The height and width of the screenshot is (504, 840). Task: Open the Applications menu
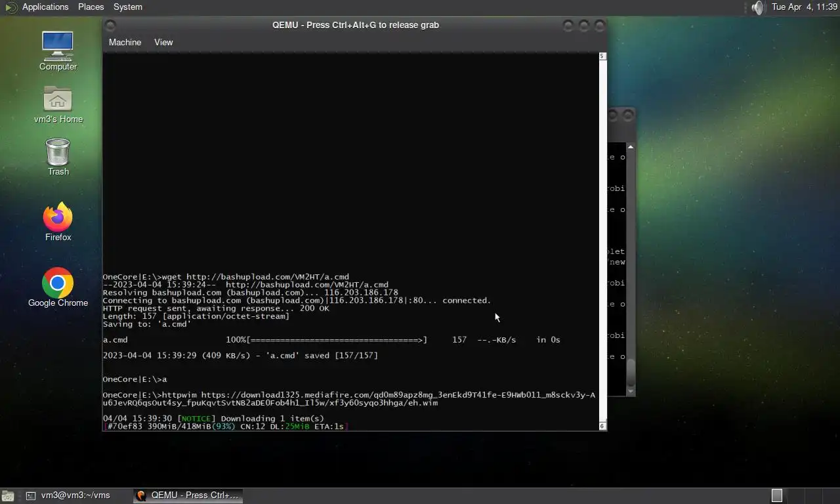(45, 7)
